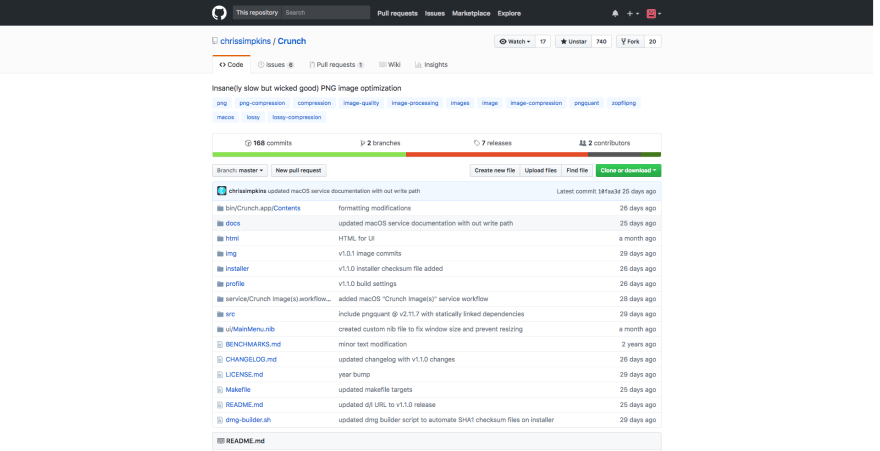The height and width of the screenshot is (451, 880).
Task: View the 7 releases page
Action: [493, 143]
